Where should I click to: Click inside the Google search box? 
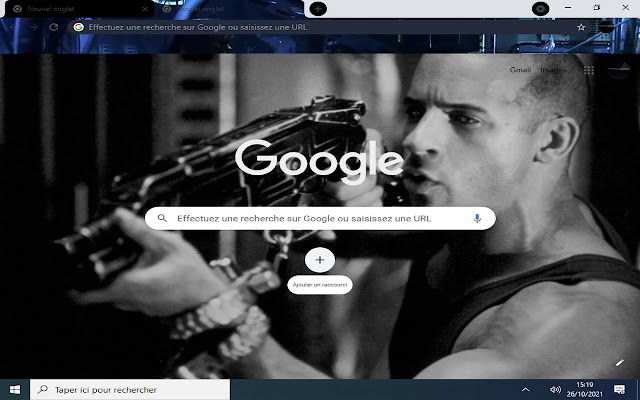(x=320, y=218)
